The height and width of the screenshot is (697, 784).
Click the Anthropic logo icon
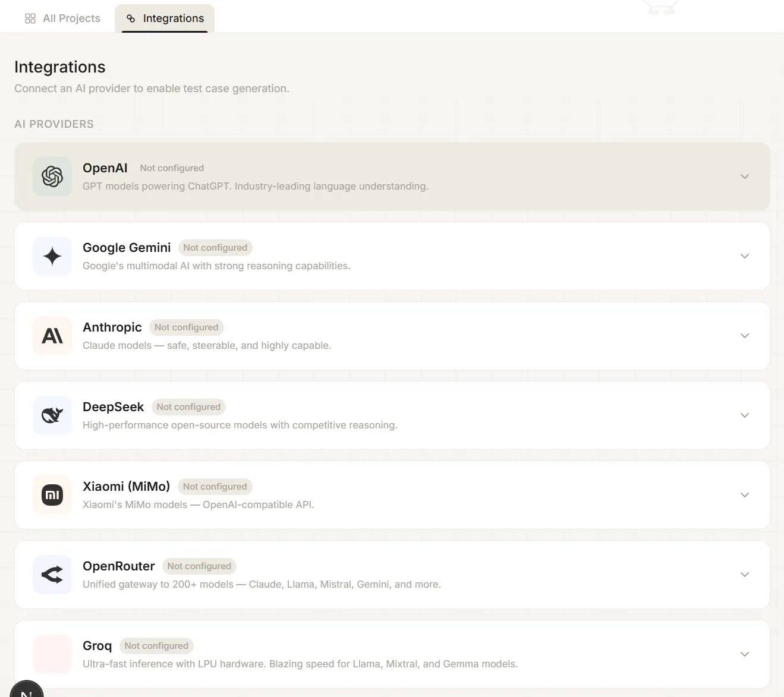click(52, 336)
